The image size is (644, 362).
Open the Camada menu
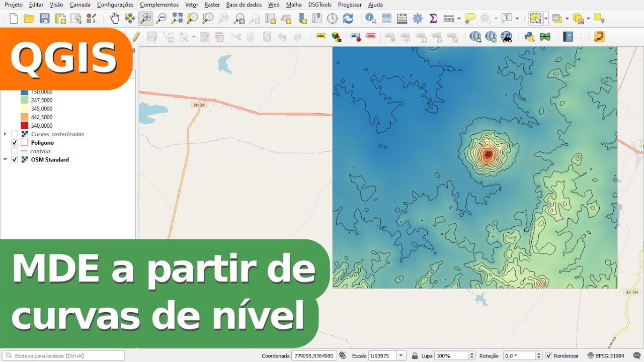(80, 5)
